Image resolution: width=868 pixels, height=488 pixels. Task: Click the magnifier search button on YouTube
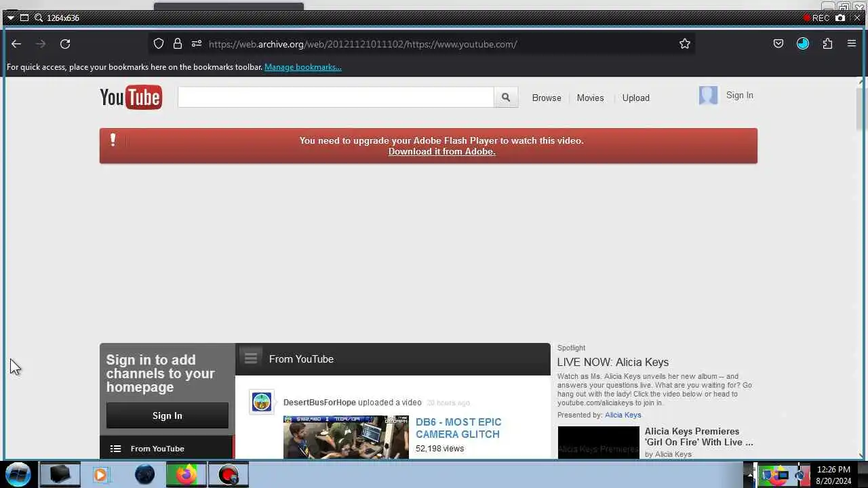(506, 98)
